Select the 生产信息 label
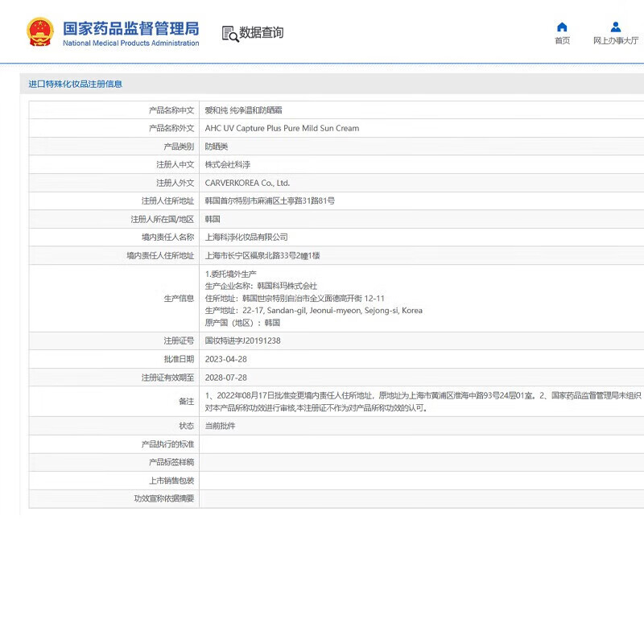 (179, 298)
